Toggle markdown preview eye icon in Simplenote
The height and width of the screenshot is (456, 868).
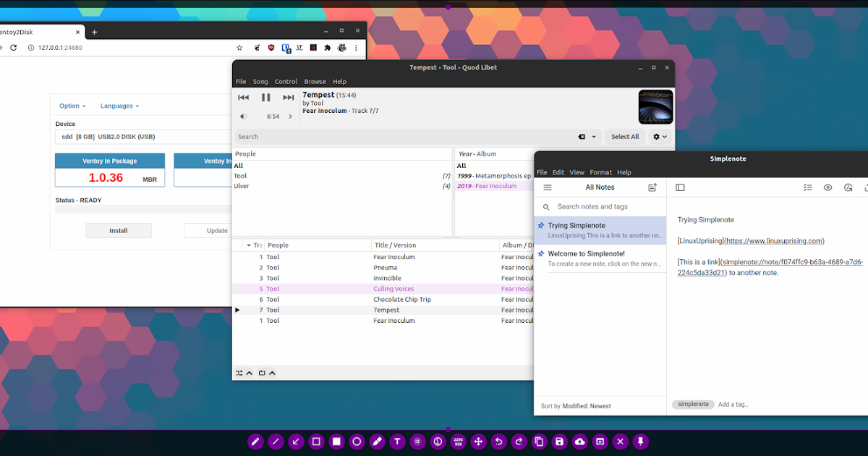pyautogui.click(x=828, y=187)
